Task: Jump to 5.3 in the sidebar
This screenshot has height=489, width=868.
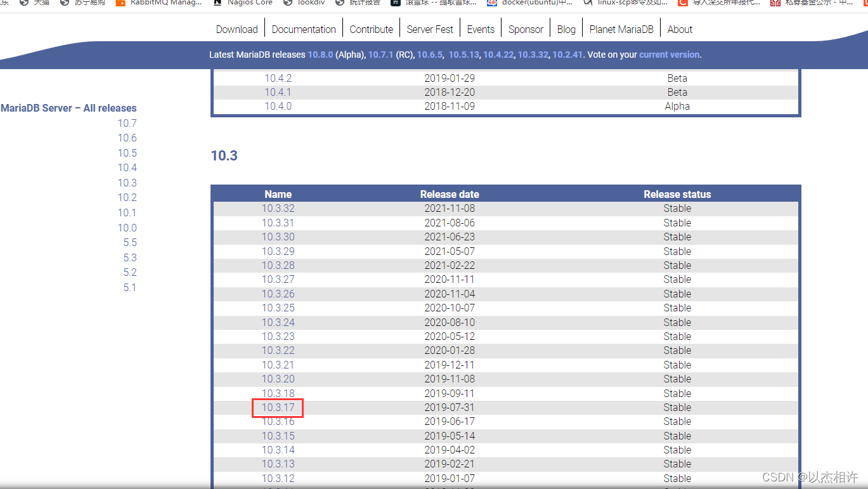Action: [130, 258]
